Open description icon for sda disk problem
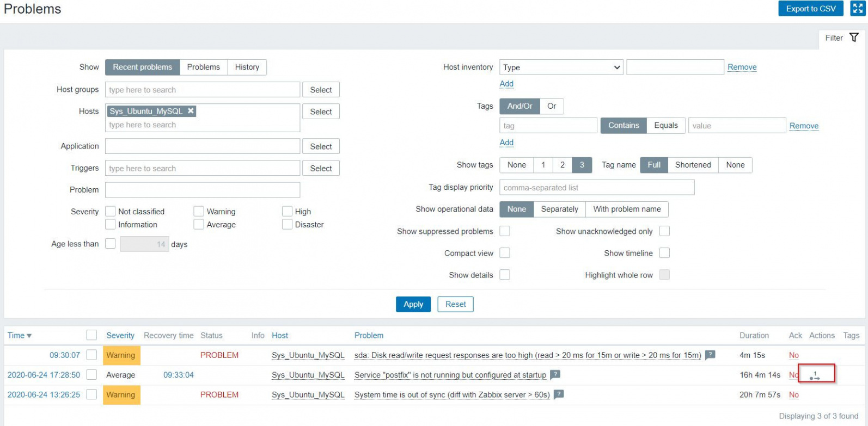The width and height of the screenshot is (868, 426). [710, 355]
